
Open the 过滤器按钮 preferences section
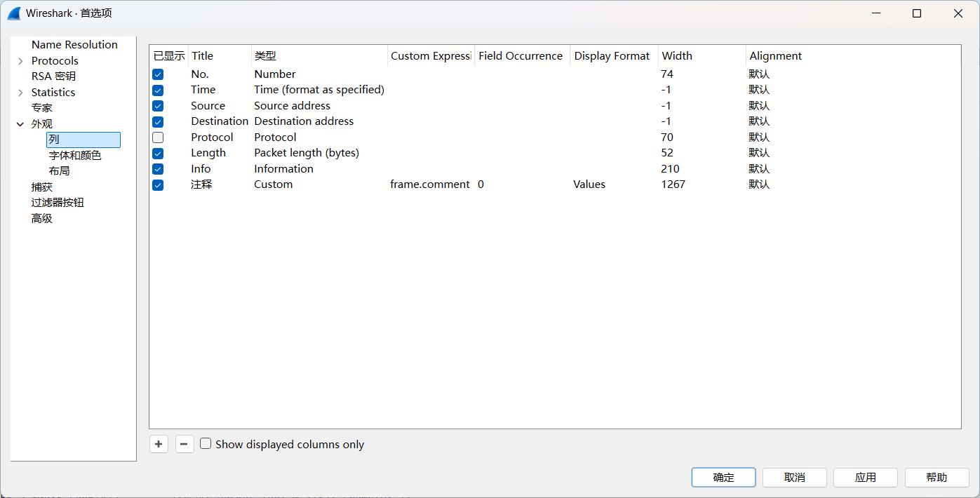(58, 203)
